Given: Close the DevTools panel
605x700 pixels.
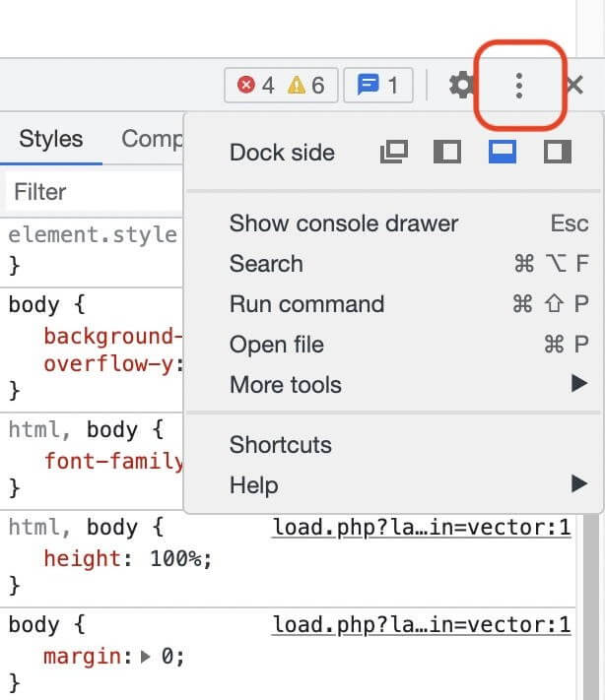Looking at the screenshot, I should (575, 85).
